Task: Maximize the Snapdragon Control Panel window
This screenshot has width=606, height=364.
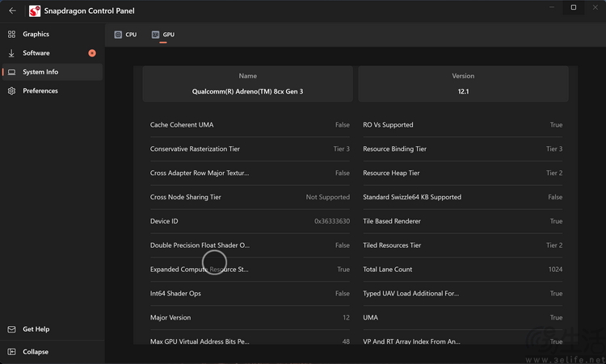Action: coord(574,7)
